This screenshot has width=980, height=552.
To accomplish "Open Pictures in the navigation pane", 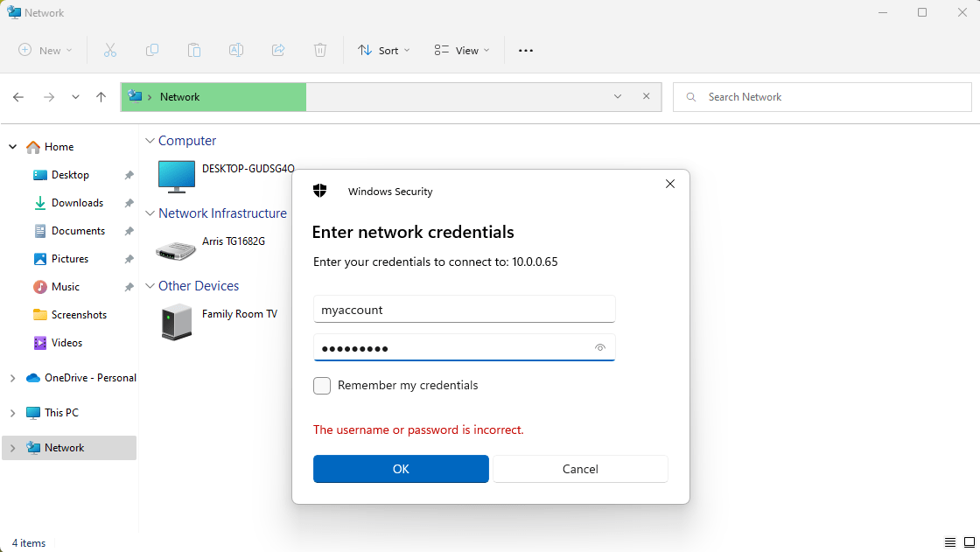I will coord(69,259).
